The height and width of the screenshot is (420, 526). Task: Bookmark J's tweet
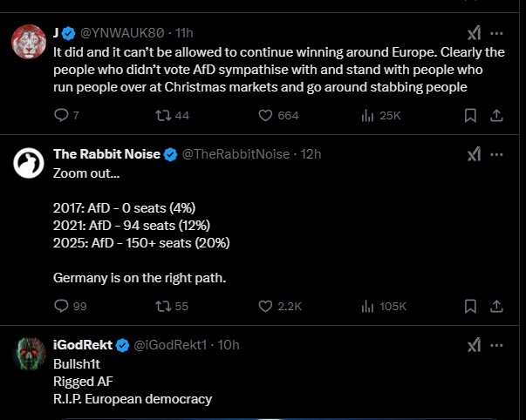(470, 115)
